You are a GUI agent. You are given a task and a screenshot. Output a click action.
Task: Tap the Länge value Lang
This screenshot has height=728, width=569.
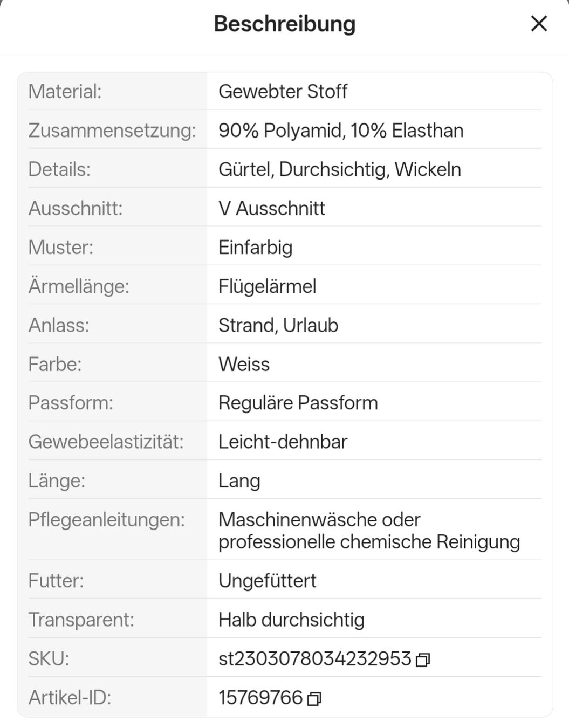tap(239, 481)
